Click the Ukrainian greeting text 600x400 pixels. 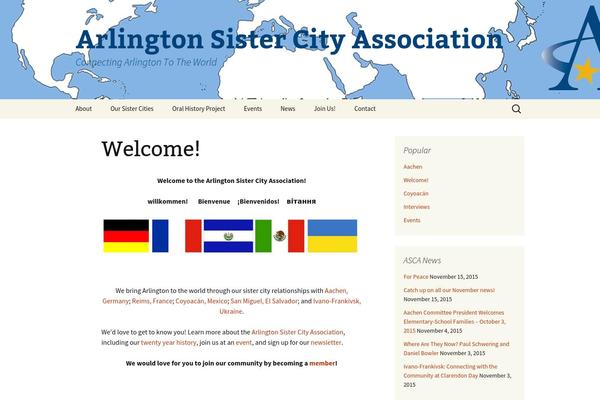tap(301, 201)
